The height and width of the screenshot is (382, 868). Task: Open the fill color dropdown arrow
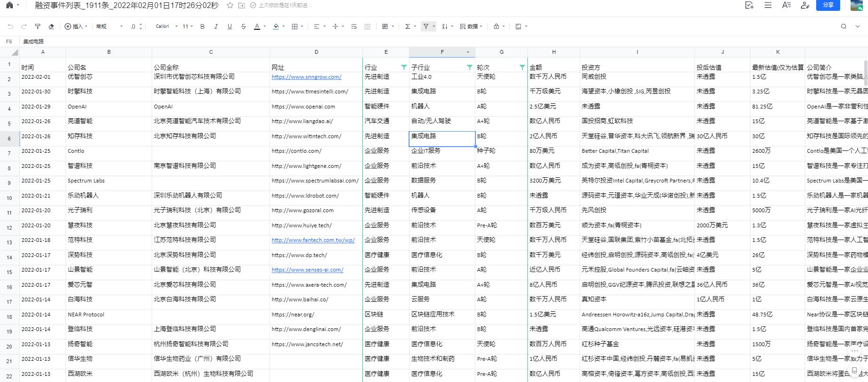284,26
